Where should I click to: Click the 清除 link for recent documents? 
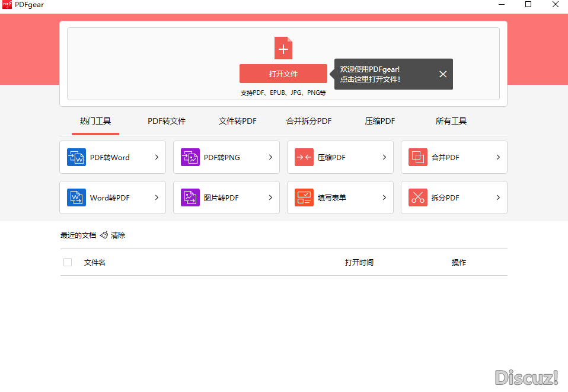[118, 235]
